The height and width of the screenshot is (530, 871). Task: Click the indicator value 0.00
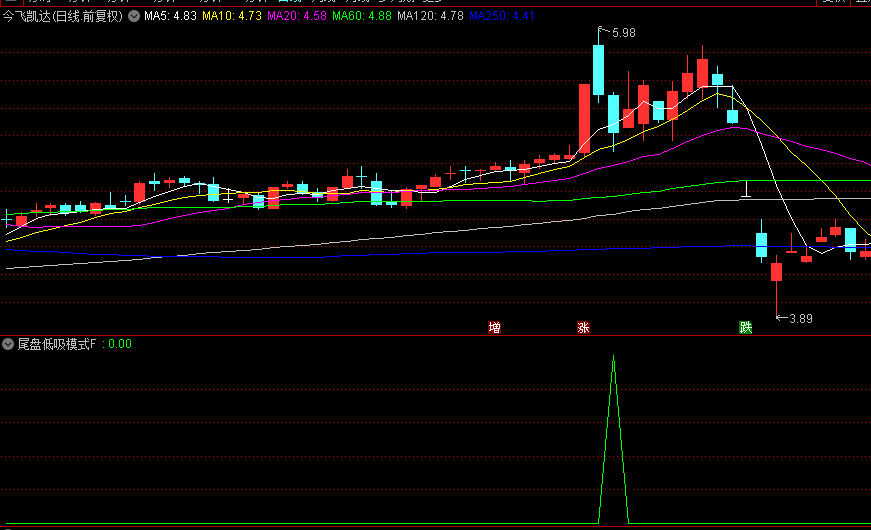(120, 344)
